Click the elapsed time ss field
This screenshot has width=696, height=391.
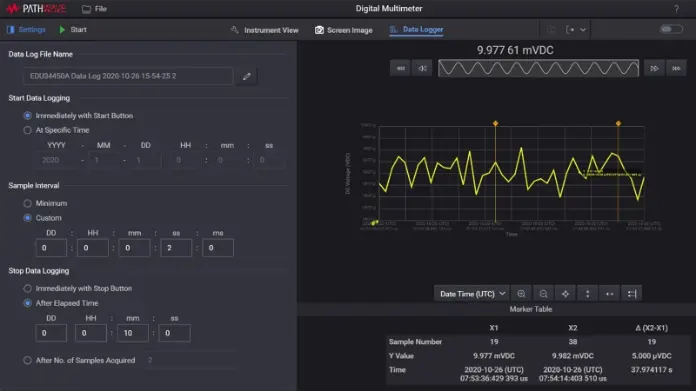click(174, 333)
